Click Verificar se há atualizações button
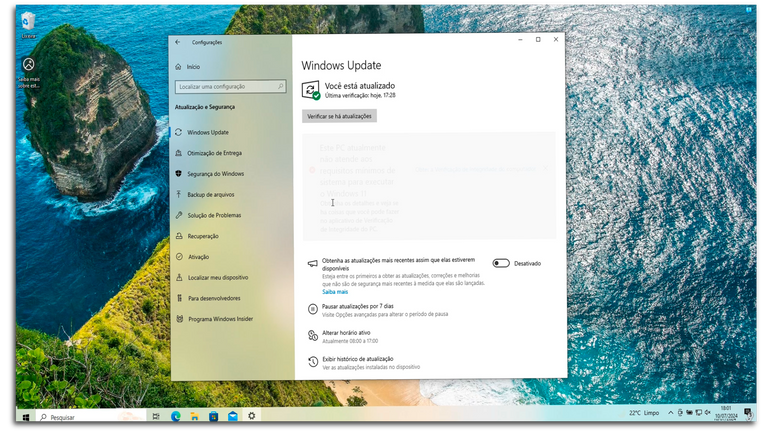The width and height of the screenshot is (768, 432). point(339,116)
